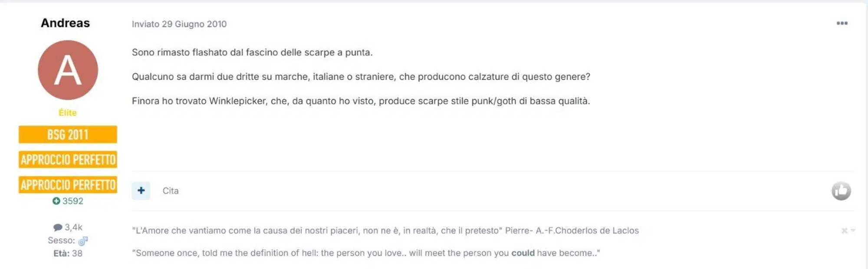Click the thumbs-up like reaction icon
Image resolution: width=868 pixels, height=269 pixels.
[x=841, y=191]
